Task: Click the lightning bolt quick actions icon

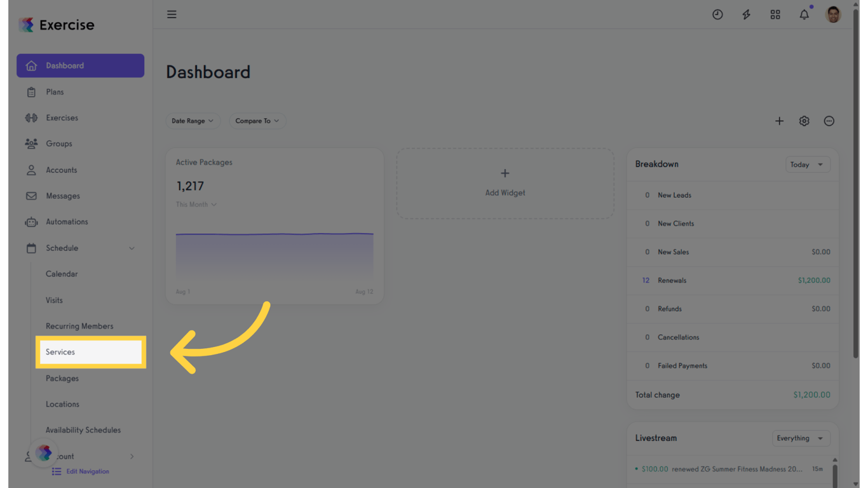Action: point(746,15)
